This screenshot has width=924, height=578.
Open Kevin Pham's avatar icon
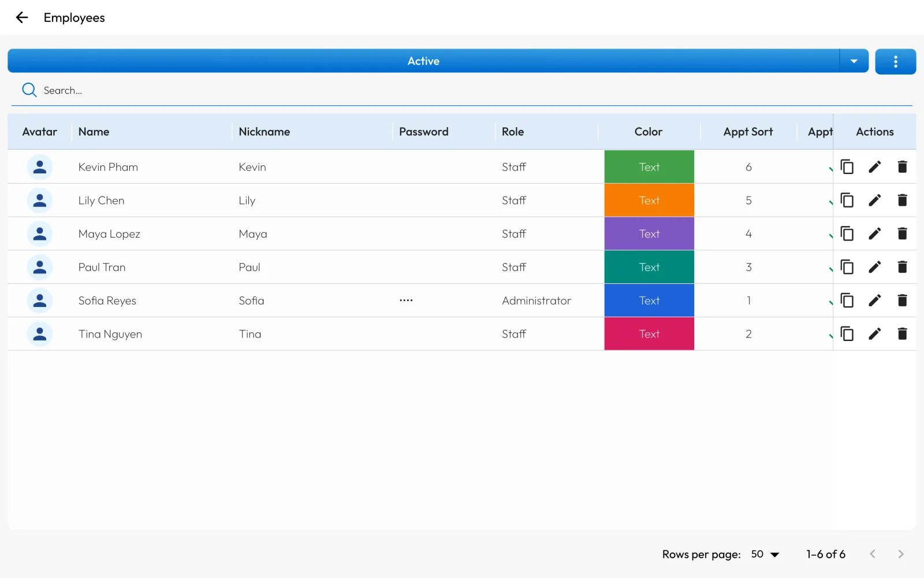click(x=40, y=167)
